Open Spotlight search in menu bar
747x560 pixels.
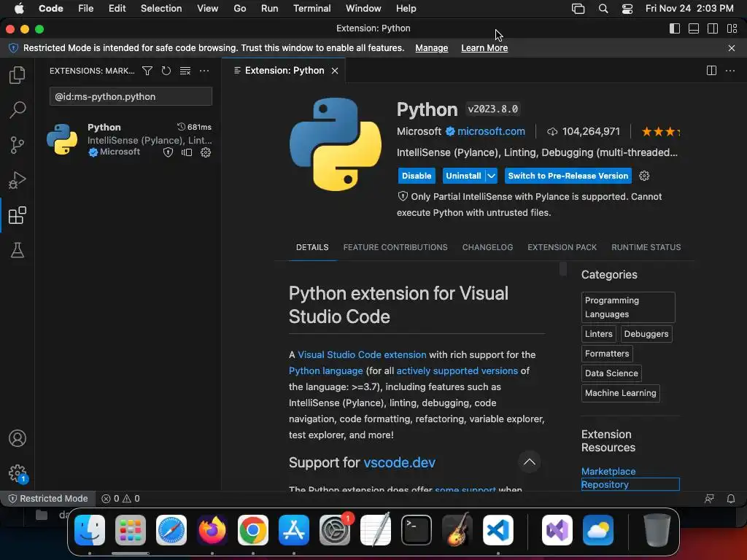pyautogui.click(x=603, y=9)
